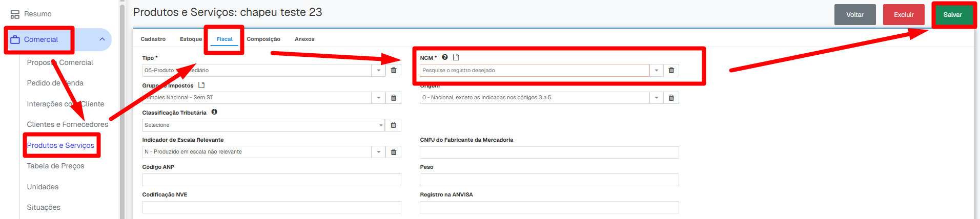980x219 pixels.
Task: Clear Indicador de Escala Relevante trash icon
Action: tap(394, 152)
